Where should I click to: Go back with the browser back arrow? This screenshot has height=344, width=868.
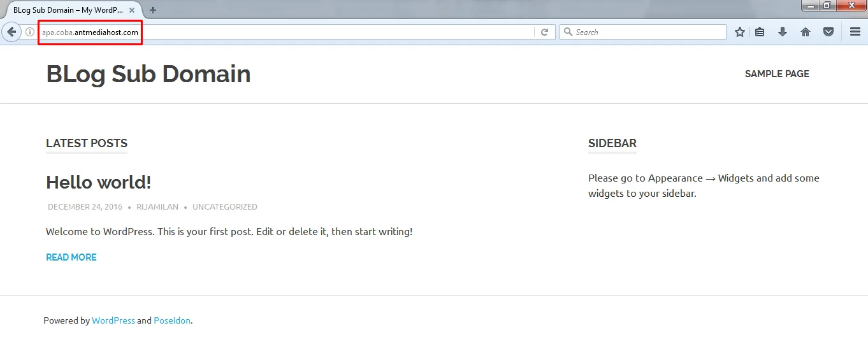[x=11, y=32]
